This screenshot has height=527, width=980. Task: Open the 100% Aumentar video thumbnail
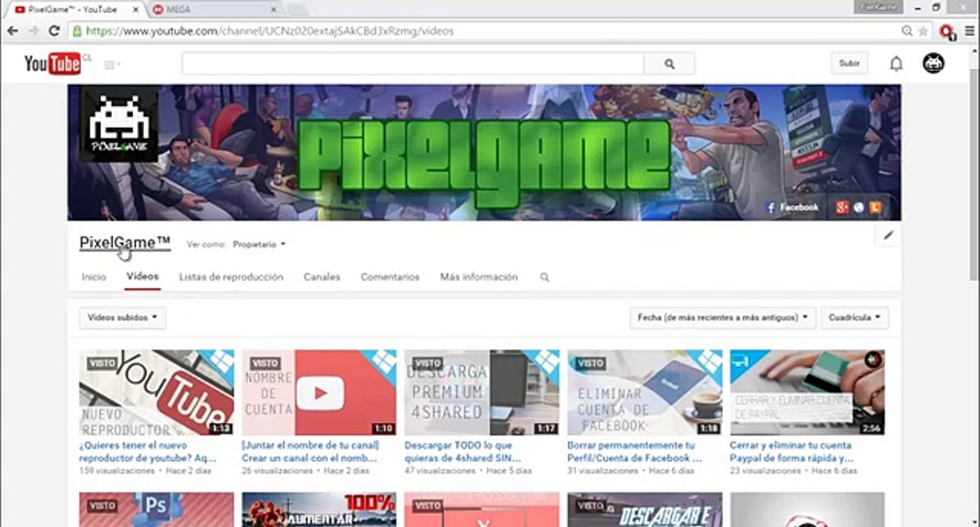point(319,509)
